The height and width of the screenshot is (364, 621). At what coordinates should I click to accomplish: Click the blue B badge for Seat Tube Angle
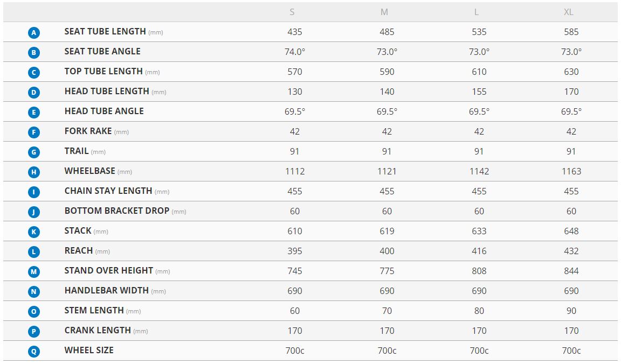coord(34,53)
